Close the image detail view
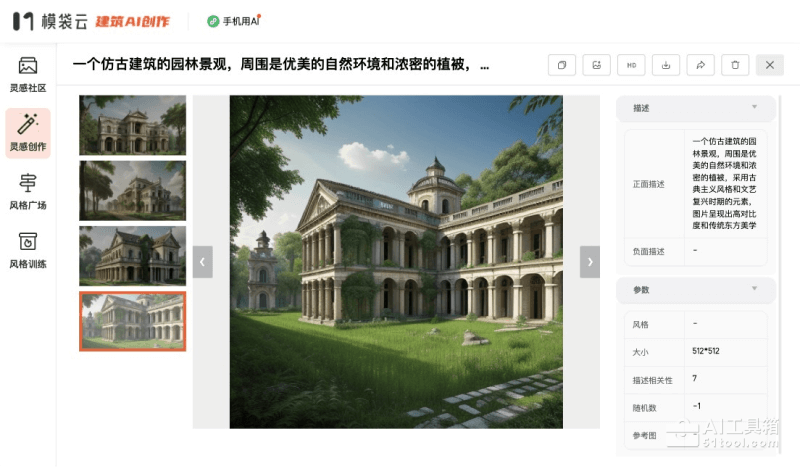The image size is (800, 467). point(769,65)
